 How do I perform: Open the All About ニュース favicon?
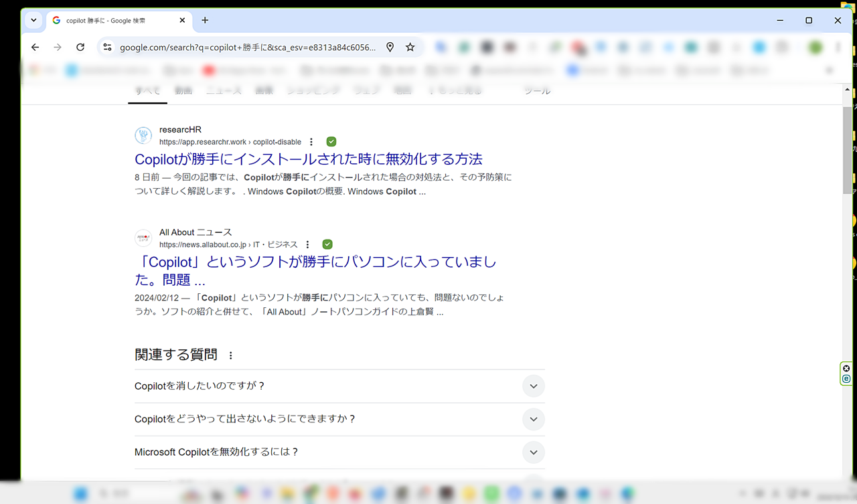pos(143,238)
